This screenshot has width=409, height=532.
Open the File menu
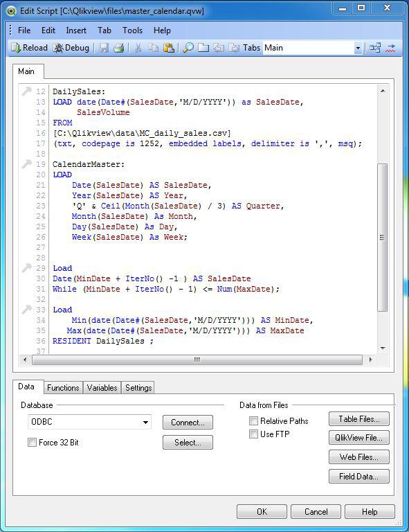(24, 30)
